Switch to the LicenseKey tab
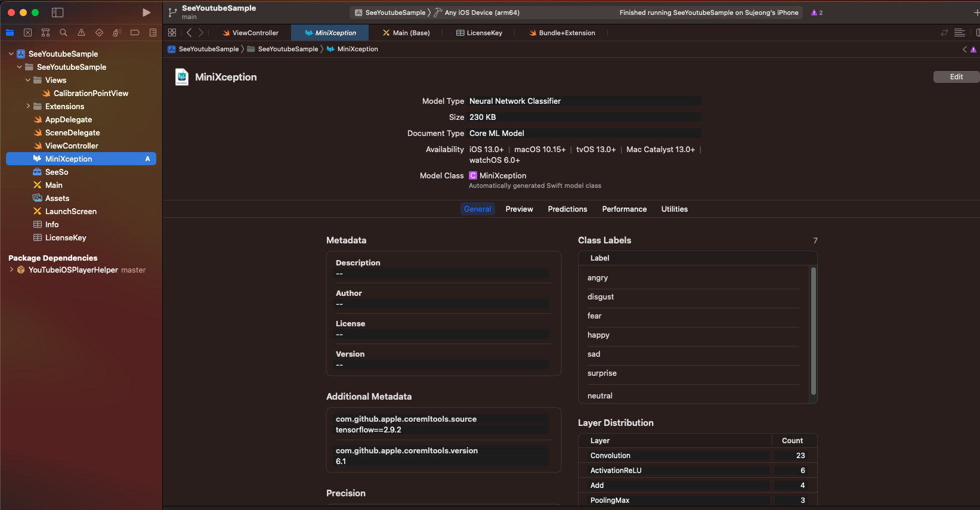980x510 pixels. point(480,33)
